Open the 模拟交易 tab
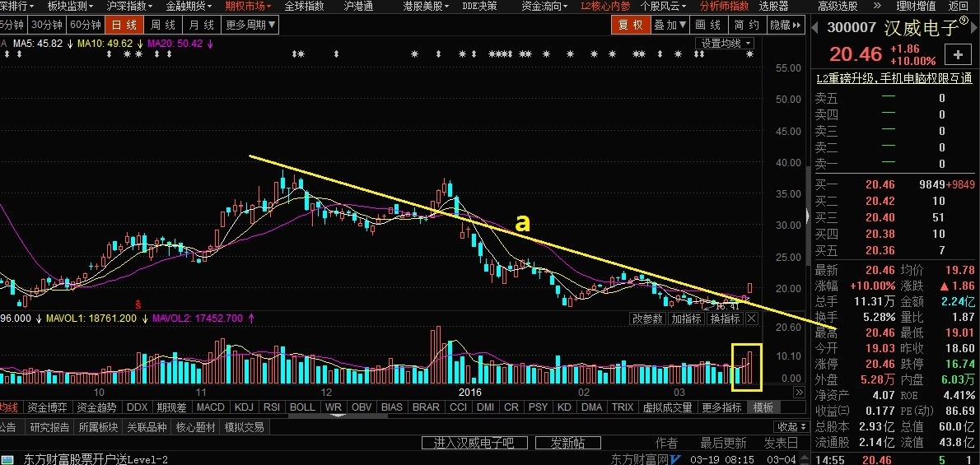 [x=245, y=427]
